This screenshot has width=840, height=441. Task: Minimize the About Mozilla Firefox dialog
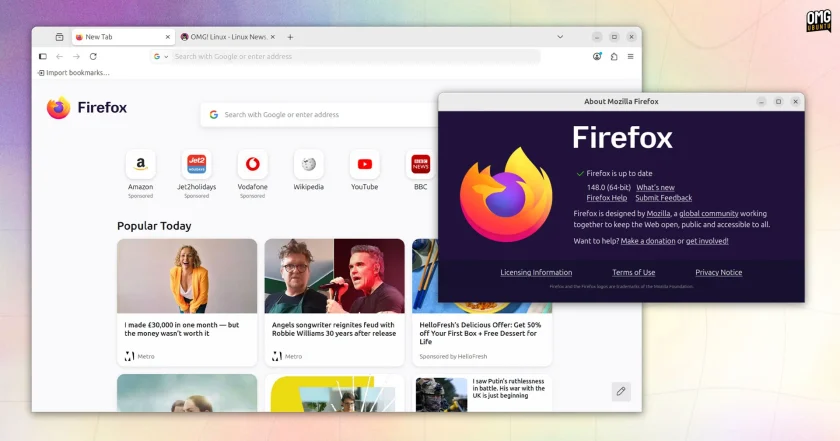click(x=761, y=101)
